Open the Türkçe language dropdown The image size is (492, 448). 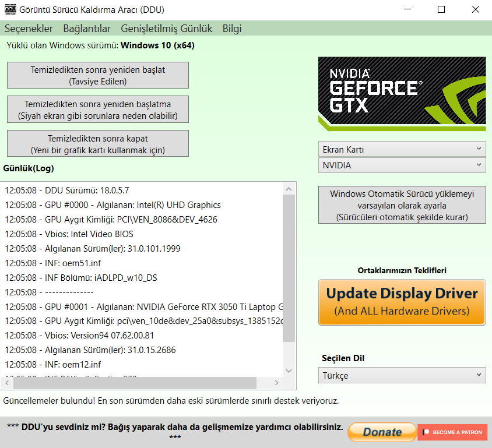(x=402, y=375)
